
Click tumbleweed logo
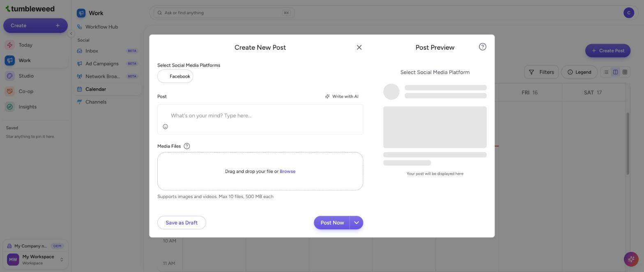pos(30,9)
